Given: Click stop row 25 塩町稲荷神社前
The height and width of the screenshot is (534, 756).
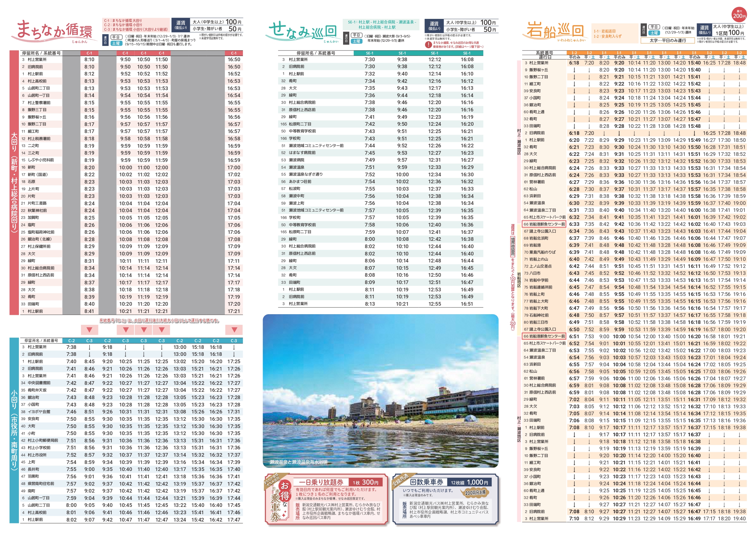Looking at the screenshot, I should (132, 232).
